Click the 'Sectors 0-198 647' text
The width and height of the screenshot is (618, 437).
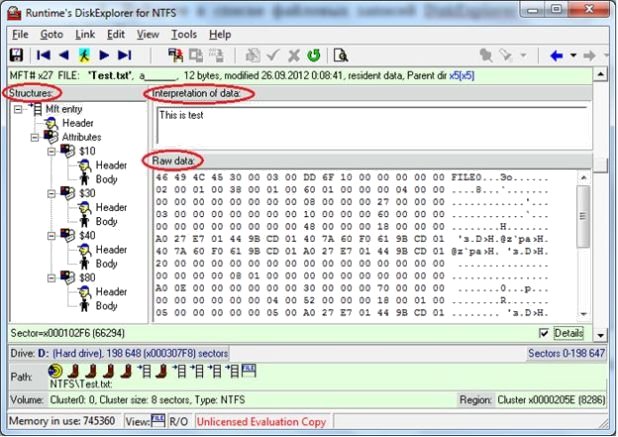pos(566,353)
